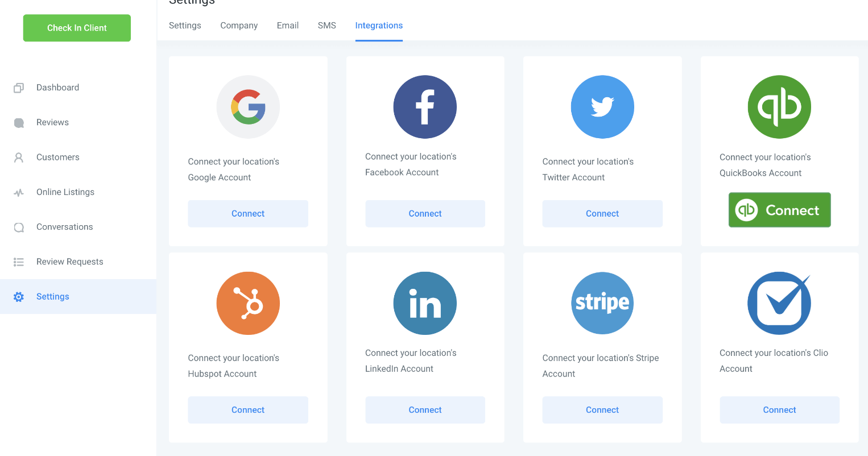Click the Google logo icon
The width and height of the screenshot is (868, 456).
[x=248, y=107]
